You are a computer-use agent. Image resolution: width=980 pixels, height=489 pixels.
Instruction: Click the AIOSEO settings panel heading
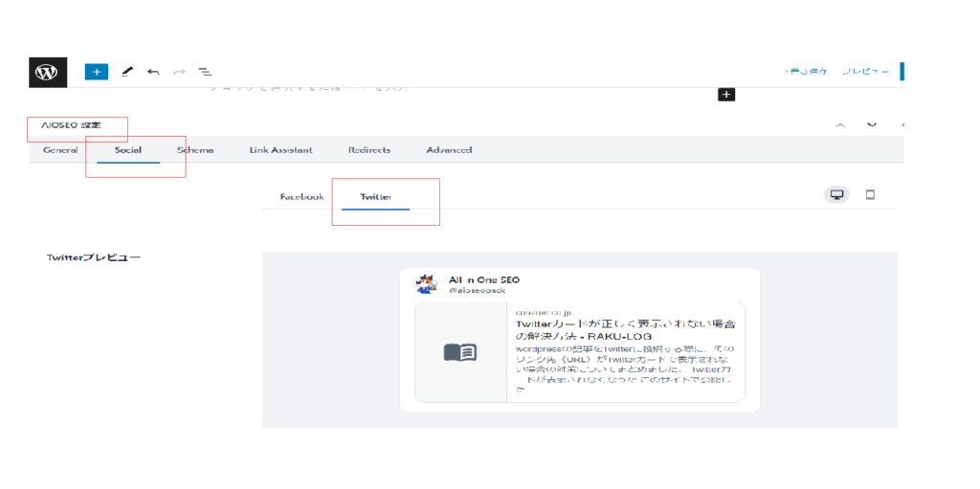point(71,125)
